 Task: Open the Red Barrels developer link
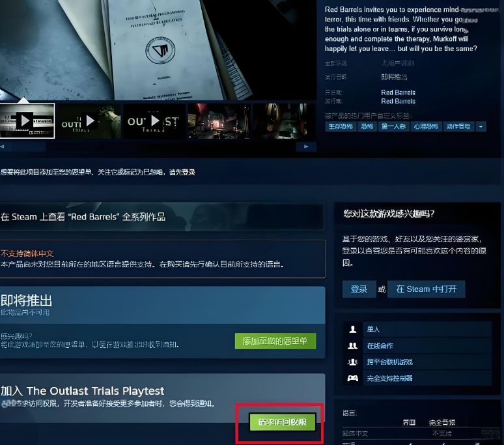[x=398, y=93]
